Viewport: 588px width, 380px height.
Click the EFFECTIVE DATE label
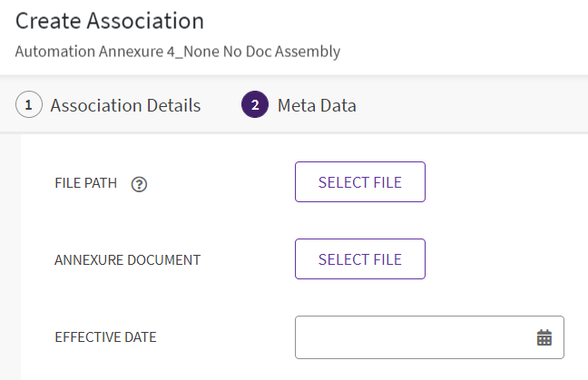(105, 337)
